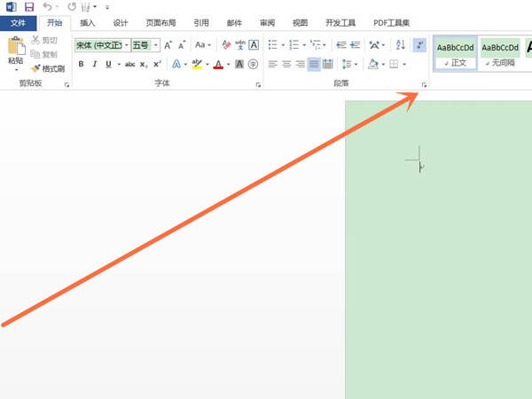Decrease paragraph indent

(341, 45)
